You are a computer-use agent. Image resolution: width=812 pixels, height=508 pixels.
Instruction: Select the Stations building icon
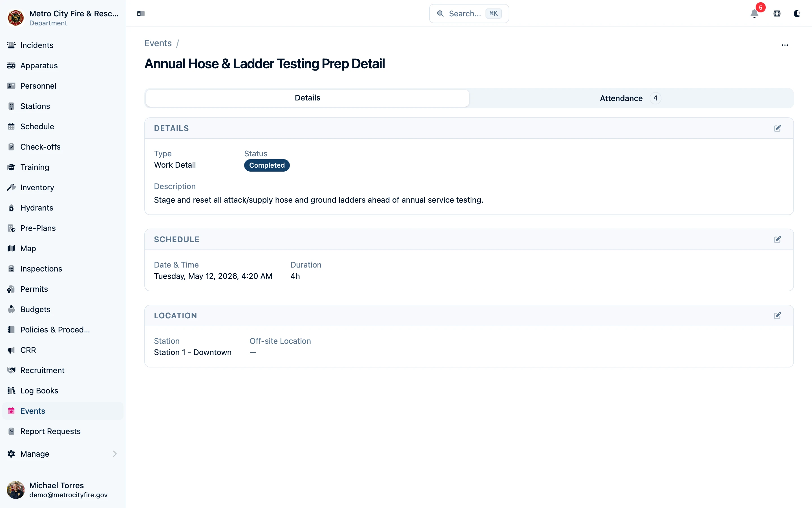[11, 106]
